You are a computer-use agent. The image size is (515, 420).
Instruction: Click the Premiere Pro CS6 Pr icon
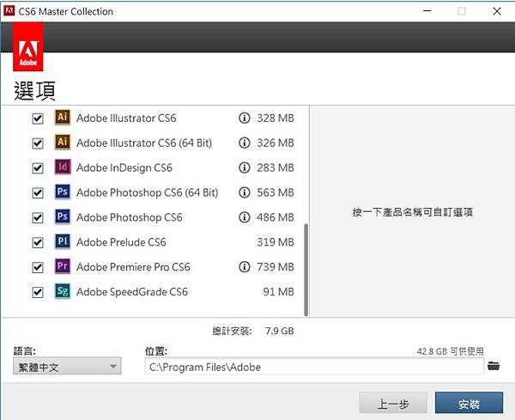coord(63,266)
